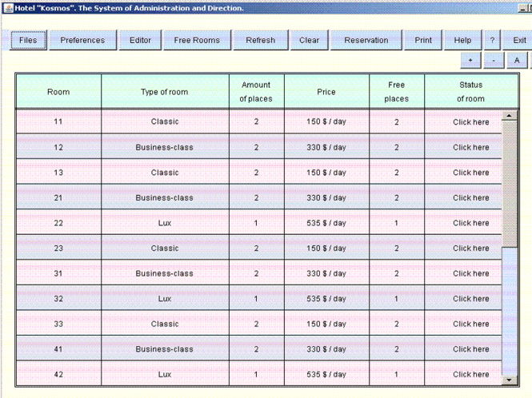Select room number 32 cell
The image size is (532, 398).
coord(58,299)
